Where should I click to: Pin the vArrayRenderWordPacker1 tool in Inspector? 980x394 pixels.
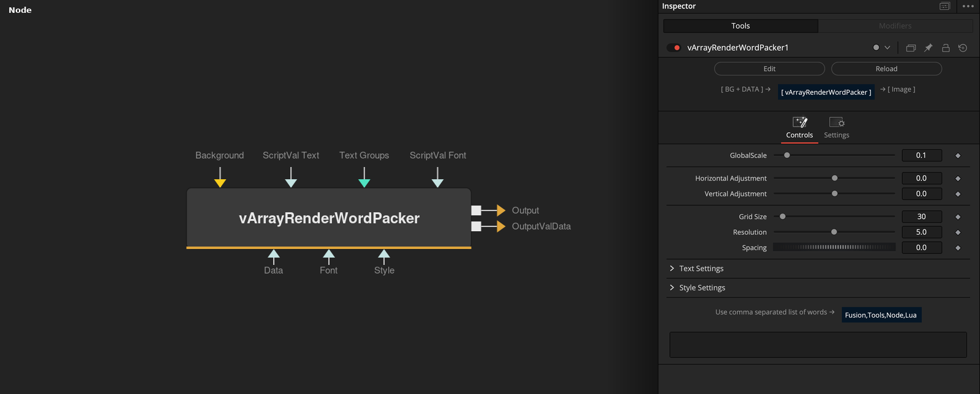[929, 48]
